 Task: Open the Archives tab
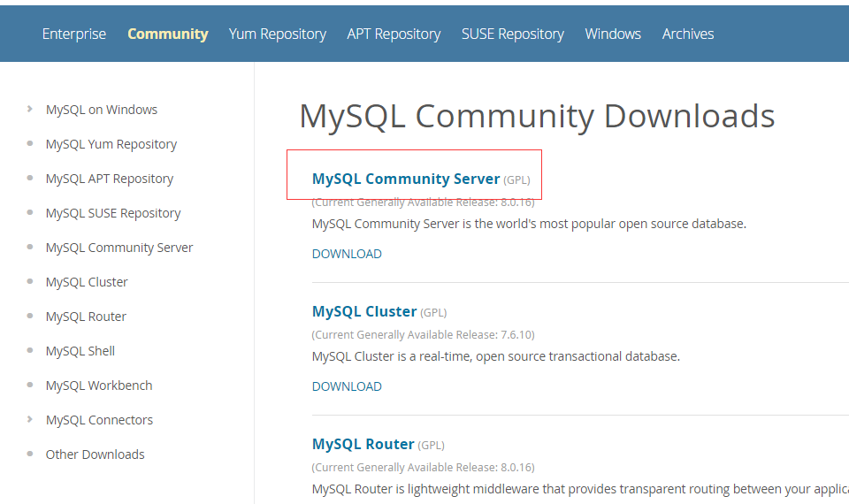pyautogui.click(x=688, y=34)
